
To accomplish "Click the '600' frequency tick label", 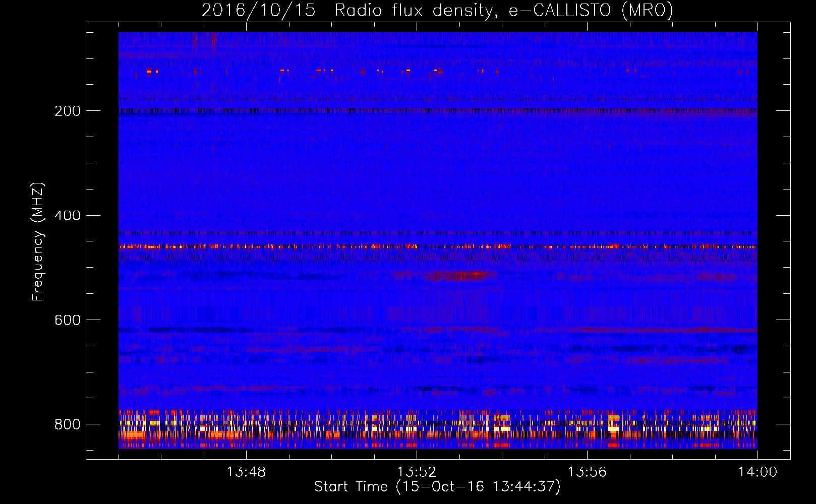I will [68, 321].
